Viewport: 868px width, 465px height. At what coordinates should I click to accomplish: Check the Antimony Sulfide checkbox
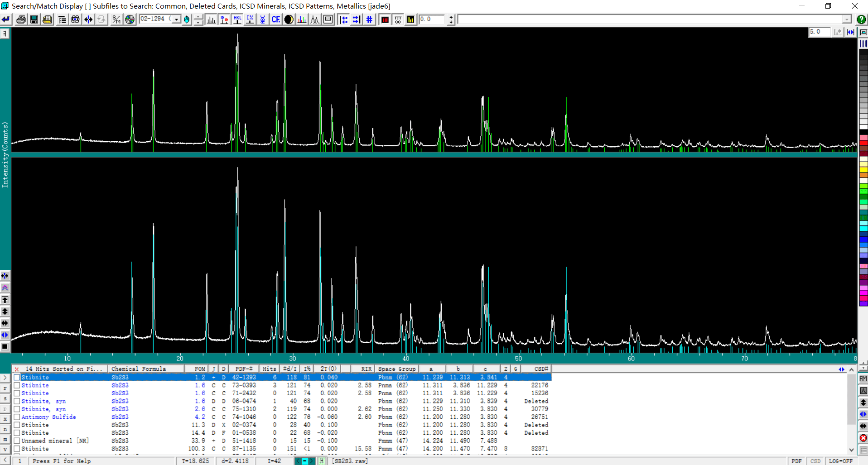click(17, 417)
